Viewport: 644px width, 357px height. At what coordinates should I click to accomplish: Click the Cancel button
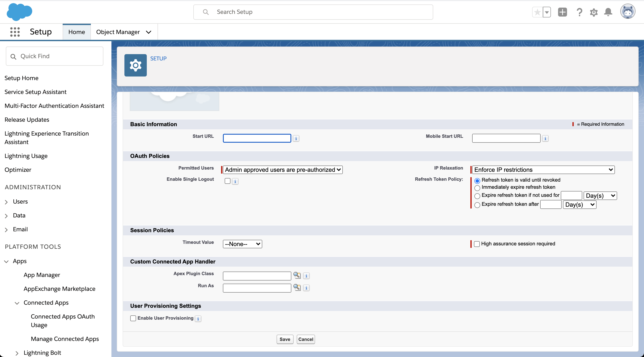[305, 339]
